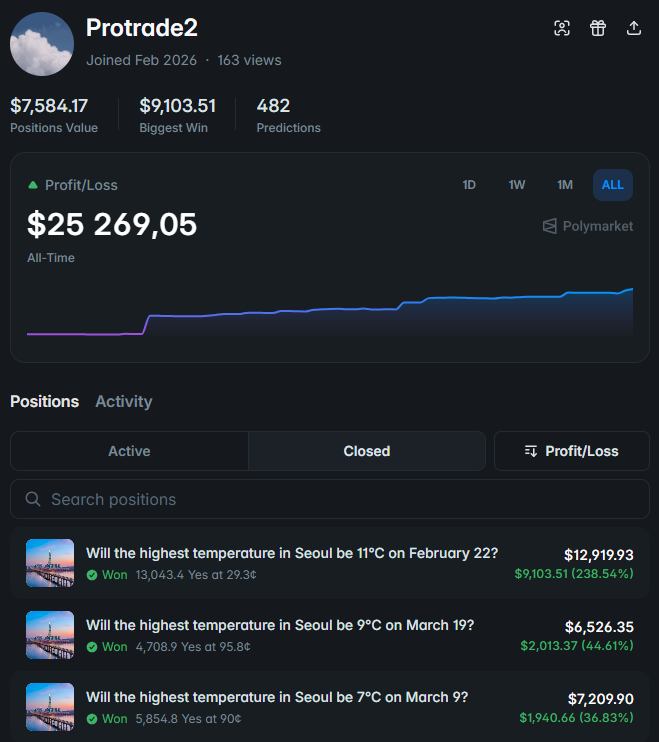Click the $2,013.37 (44.61%) gain

577,646
